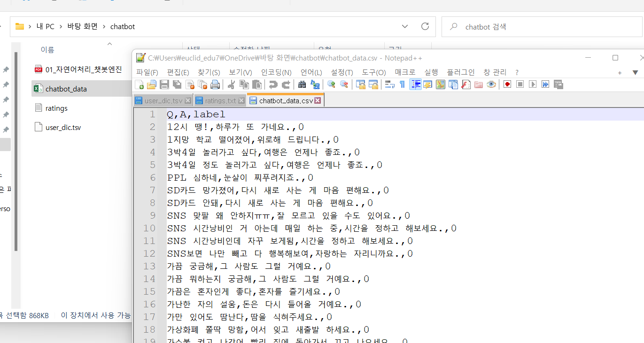Open the downward triangle dropdown in Notepad++ menu bar
This screenshot has height=343, width=644.
tap(635, 73)
